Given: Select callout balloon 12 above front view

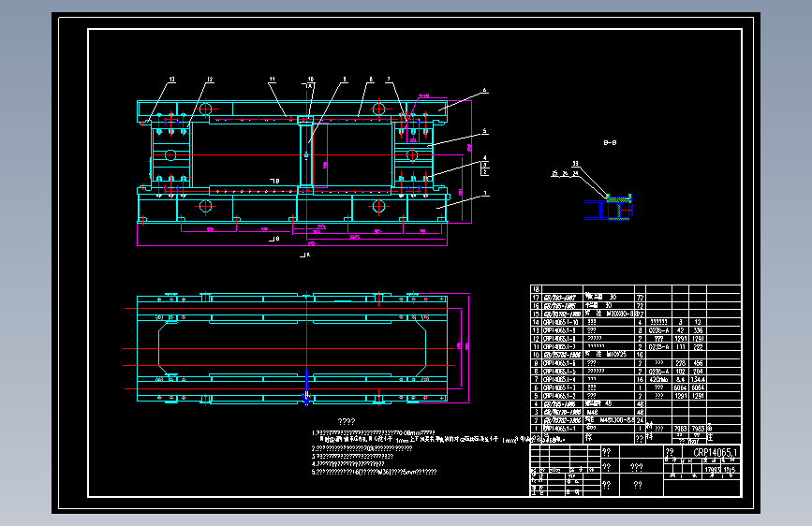Looking at the screenshot, I should point(210,80).
